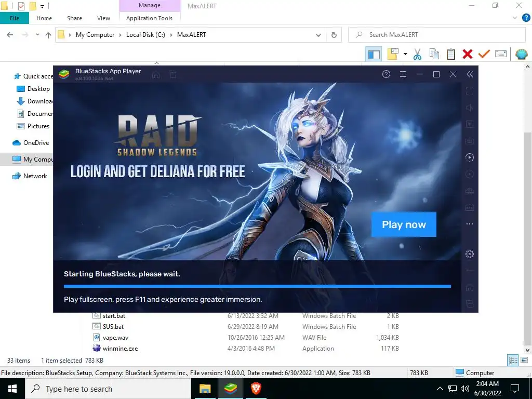This screenshot has height=399, width=532.
Task: Delete the selected file with the red X
Action: [468, 54]
